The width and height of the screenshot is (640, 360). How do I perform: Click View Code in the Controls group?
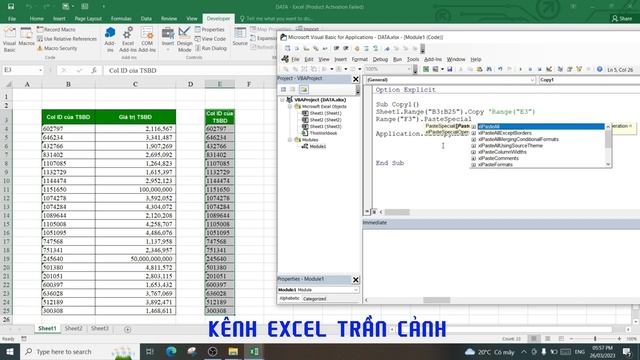coord(210,39)
